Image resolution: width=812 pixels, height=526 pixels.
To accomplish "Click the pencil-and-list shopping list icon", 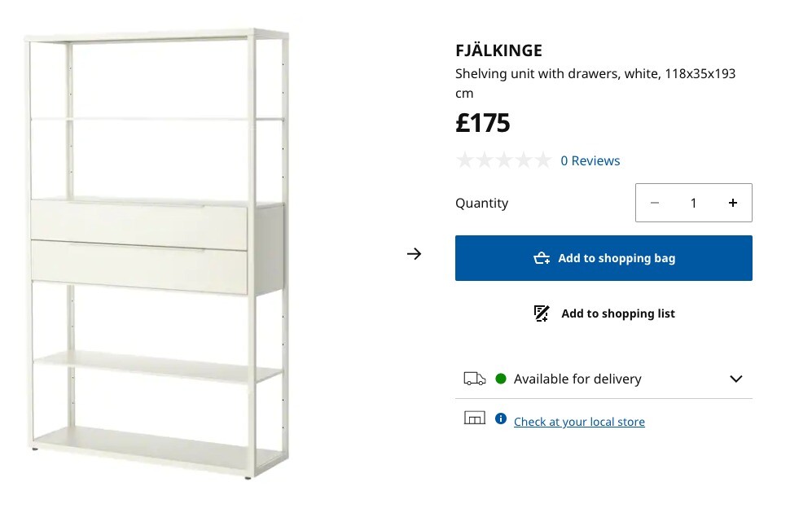I will [x=540, y=313].
